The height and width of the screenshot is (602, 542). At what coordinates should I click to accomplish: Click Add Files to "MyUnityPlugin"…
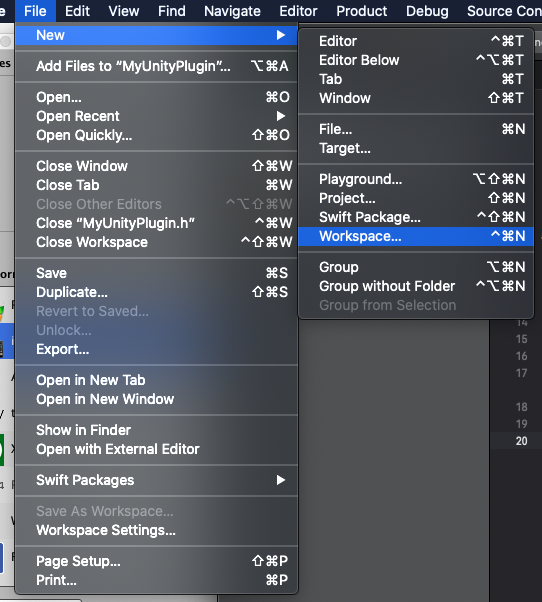coord(156,66)
